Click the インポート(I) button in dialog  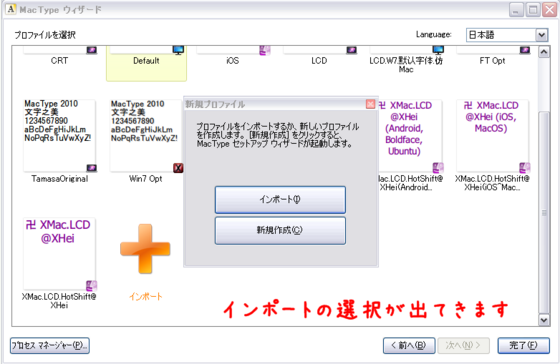[280, 199]
